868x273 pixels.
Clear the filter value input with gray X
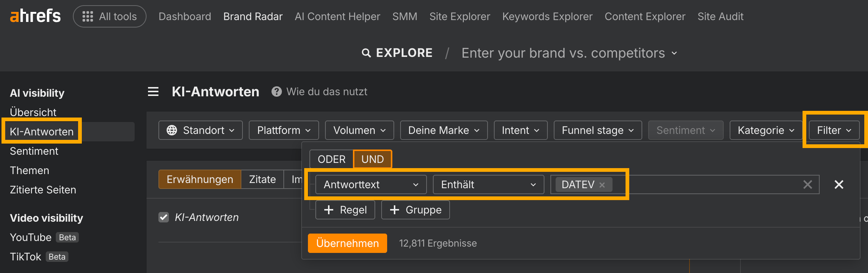[807, 184]
